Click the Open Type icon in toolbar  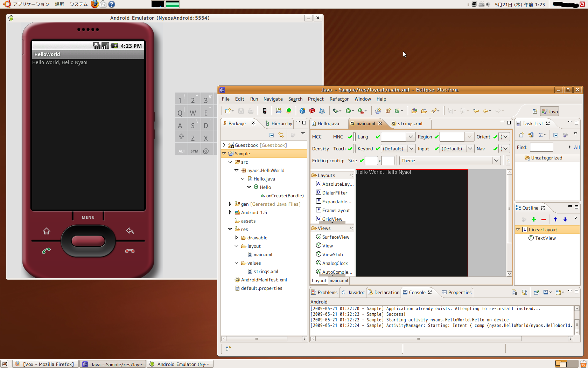pyautogui.click(x=414, y=111)
